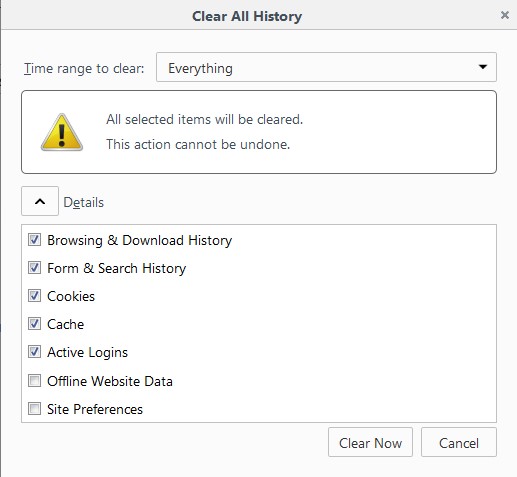Check the Site Preferences box
This screenshot has height=477, width=517.
pos(34,409)
